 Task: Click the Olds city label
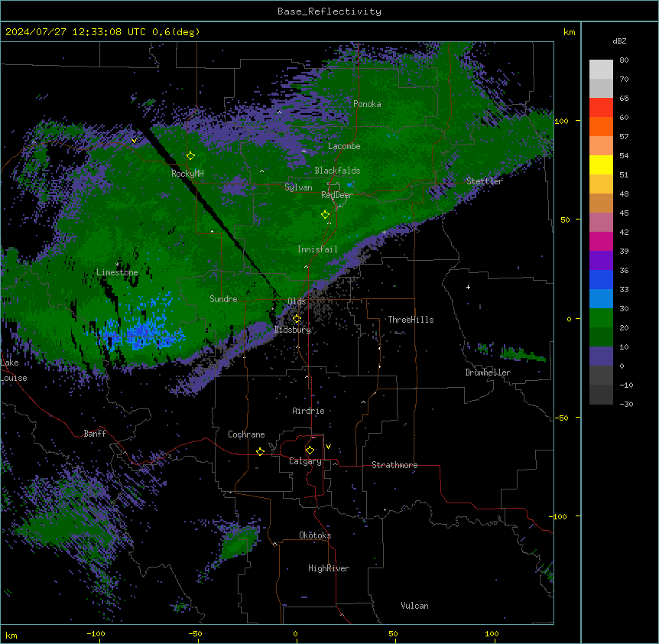click(x=297, y=301)
